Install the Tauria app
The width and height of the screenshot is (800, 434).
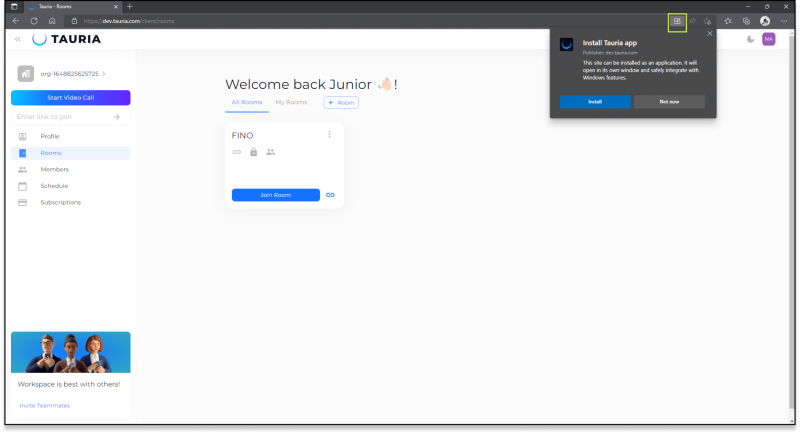point(595,101)
